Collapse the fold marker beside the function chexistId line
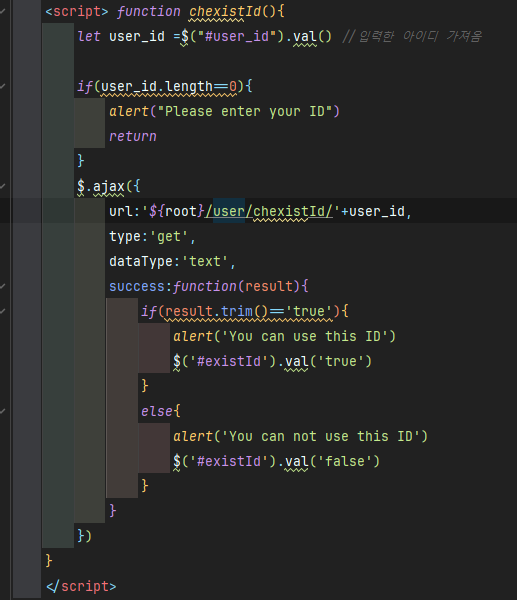The image size is (517, 600). pos(2,11)
